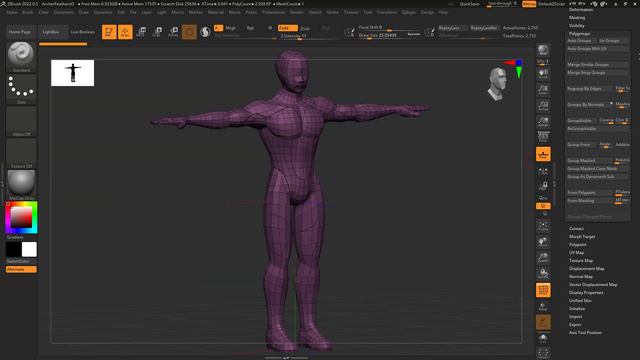This screenshot has height=360, width=640.
Task: Select the Scale transform tool
Action: pos(157,32)
